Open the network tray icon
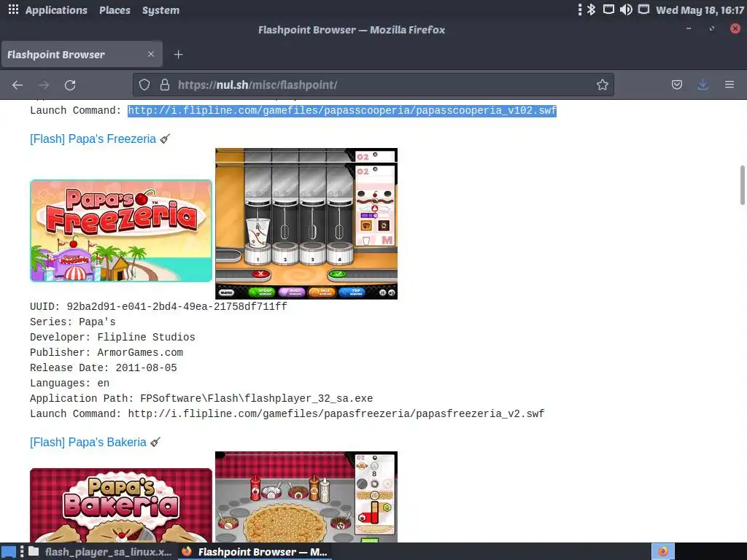The image size is (747, 560). click(x=608, y=9)
